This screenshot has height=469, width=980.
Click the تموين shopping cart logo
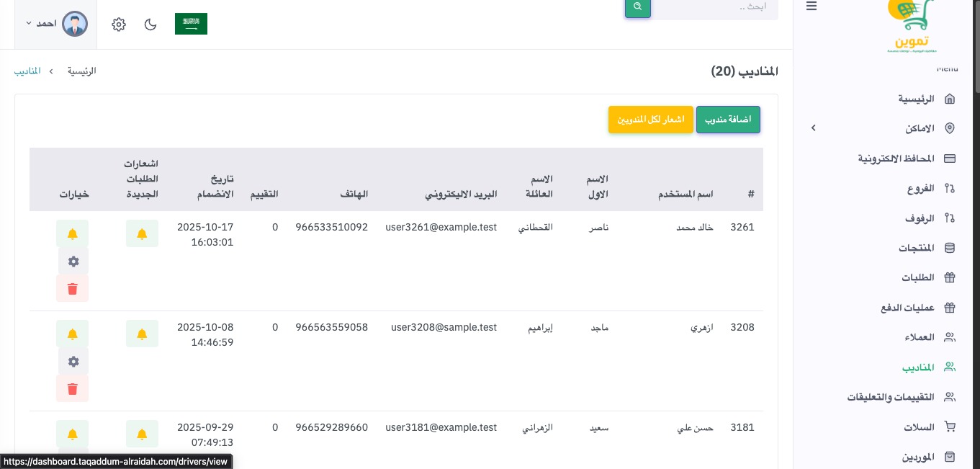[912, 26]
